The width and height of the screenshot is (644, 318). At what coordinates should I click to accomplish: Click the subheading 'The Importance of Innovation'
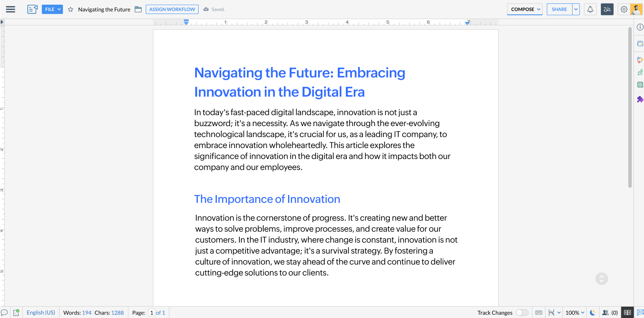point(267,199)
